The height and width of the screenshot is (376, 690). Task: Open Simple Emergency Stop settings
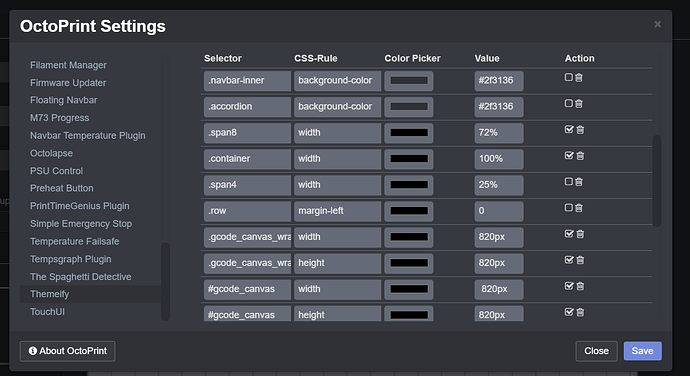click(x=81, y=224)
